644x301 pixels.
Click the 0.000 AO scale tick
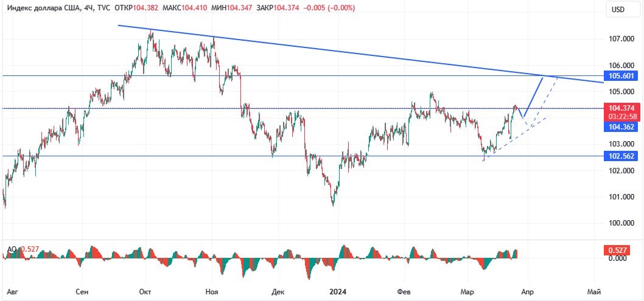(x=618, y=258)
